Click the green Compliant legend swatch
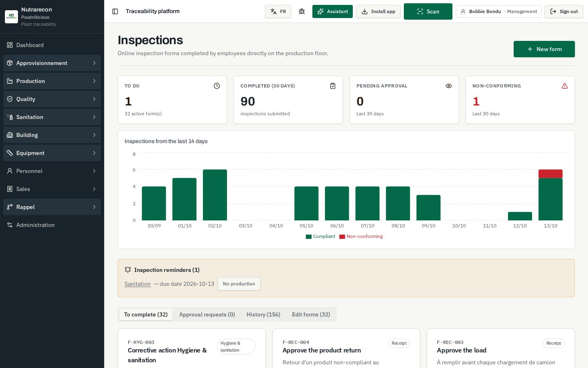The height and width of the screenshot is (368, 588). pos(309,237)
